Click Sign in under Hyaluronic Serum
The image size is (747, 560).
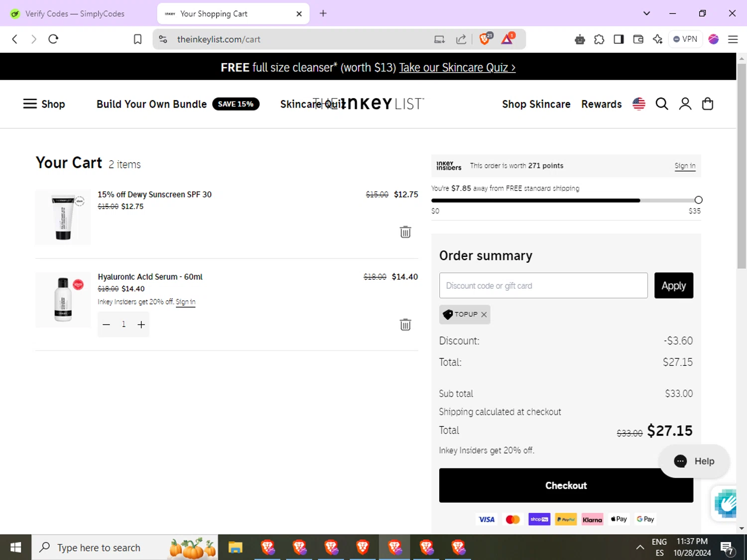[x=185, y=302]
